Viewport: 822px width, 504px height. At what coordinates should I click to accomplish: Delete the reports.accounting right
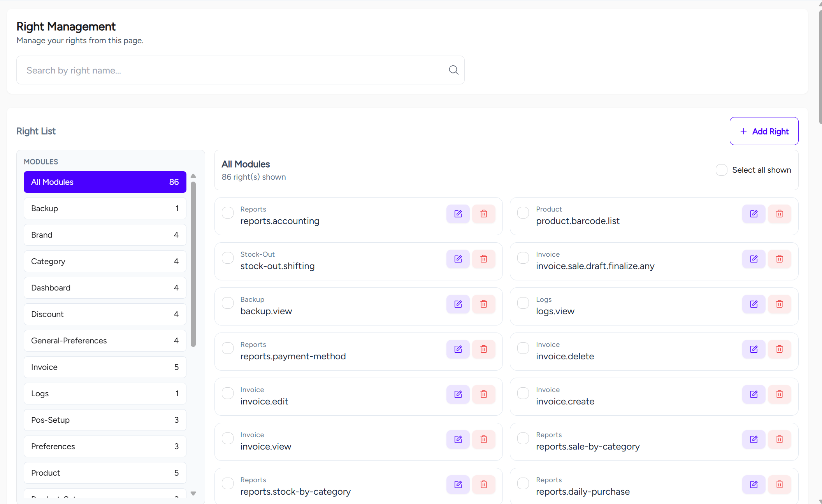[x=484, y=214]
